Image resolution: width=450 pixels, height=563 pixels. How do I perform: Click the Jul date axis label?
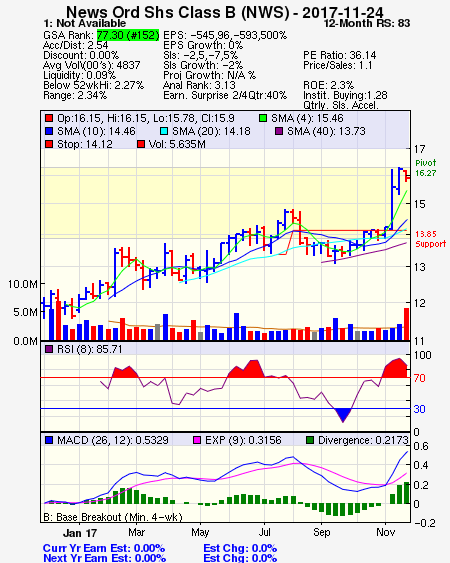(x=265, y=532)
